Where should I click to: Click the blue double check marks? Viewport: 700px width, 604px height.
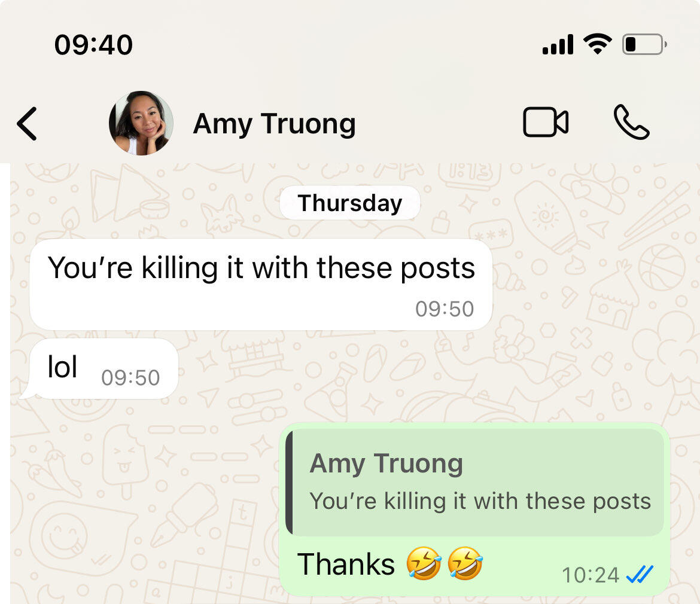[x=640, y=574]
